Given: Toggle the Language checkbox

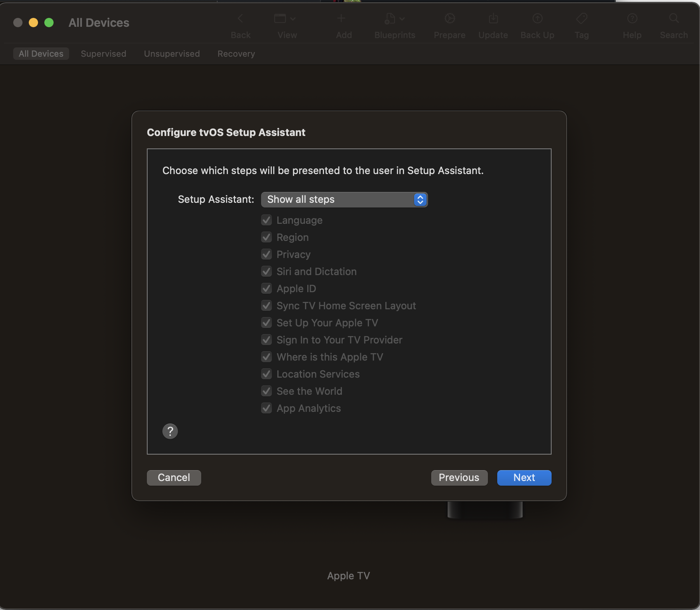Looking at the screenshot, I should click(266, 220).
